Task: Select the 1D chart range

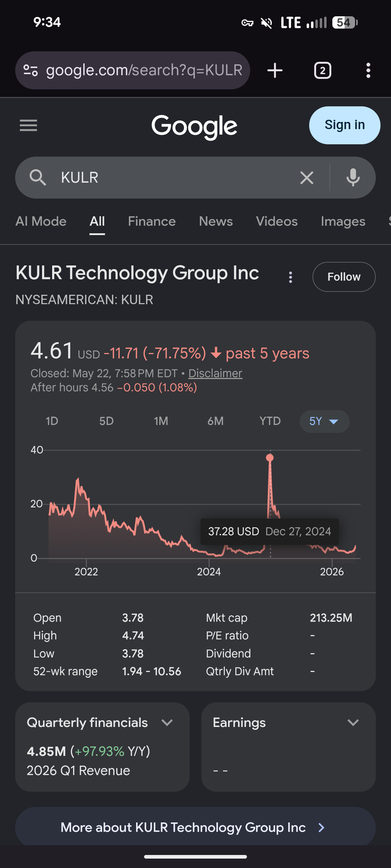Action: click(52, 421)
